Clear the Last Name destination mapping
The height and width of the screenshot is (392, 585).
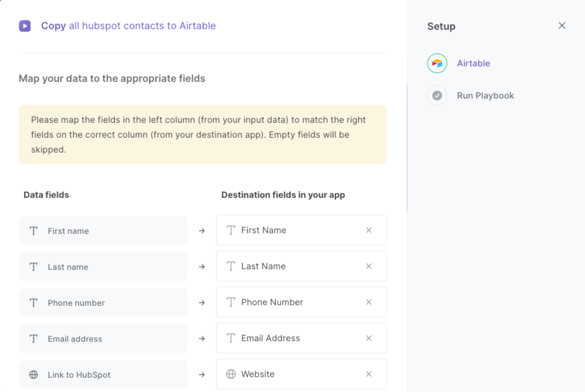click(369, 266)
